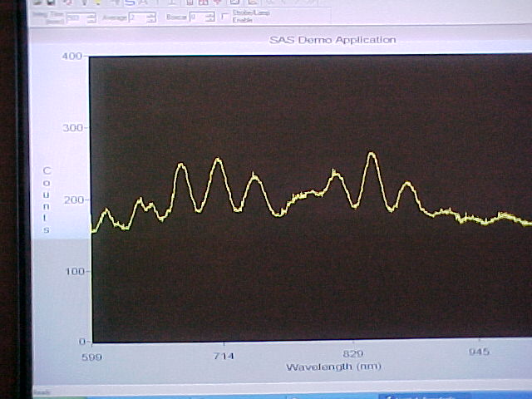The width and height of the screenshot is (532, 399).
Task: Click inside the Average value field
Action: [x=137, y=17]
